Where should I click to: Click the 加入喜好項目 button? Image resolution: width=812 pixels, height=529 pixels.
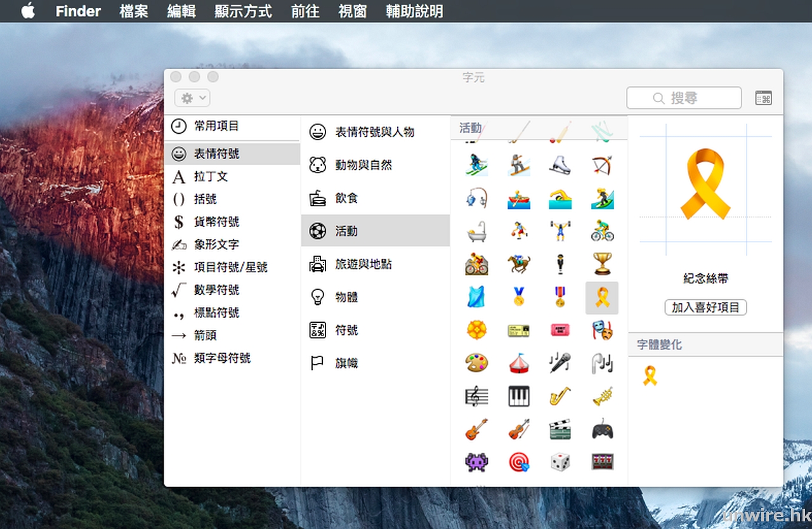click(705, 308)
